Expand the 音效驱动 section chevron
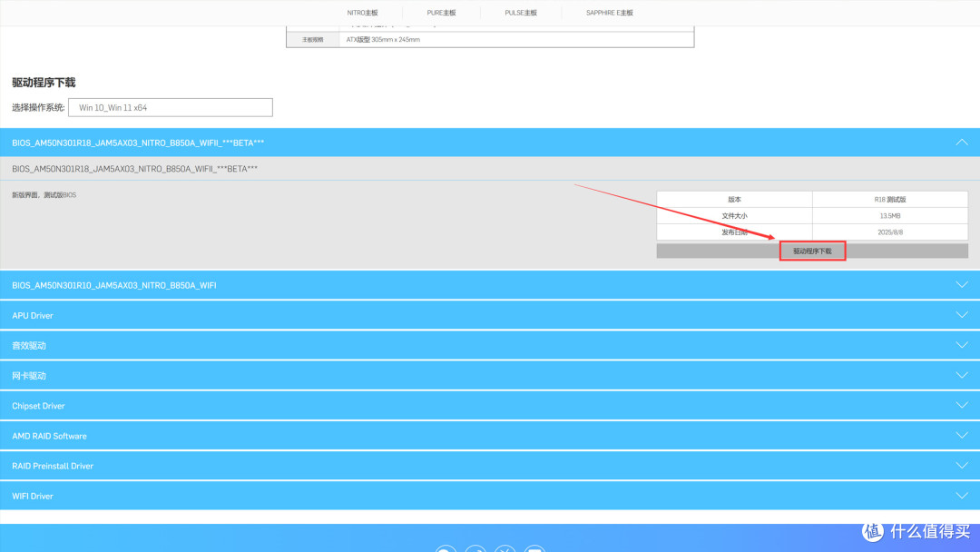Screen dimensions: 980x552 [961, 345]
